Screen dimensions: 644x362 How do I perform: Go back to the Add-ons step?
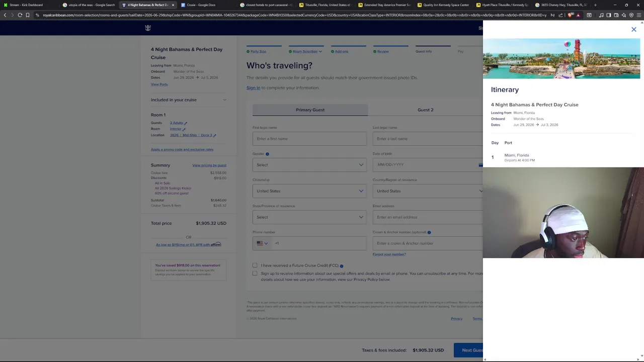342,51
